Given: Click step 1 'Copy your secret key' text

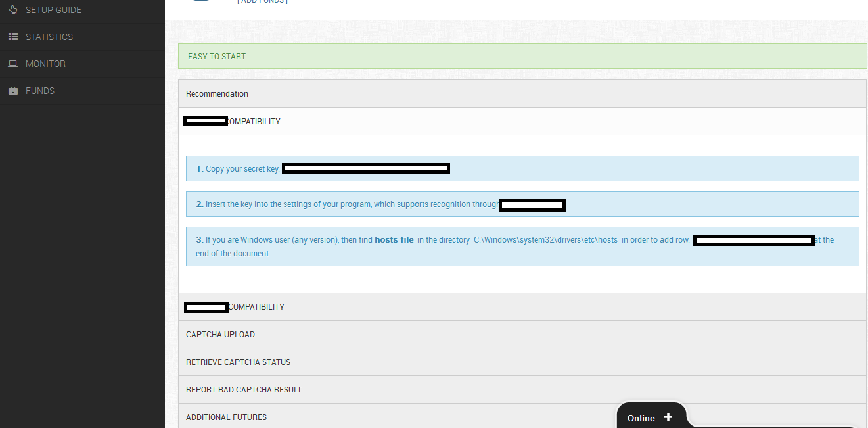Looking at the screenshot, I should click(243, 169).
